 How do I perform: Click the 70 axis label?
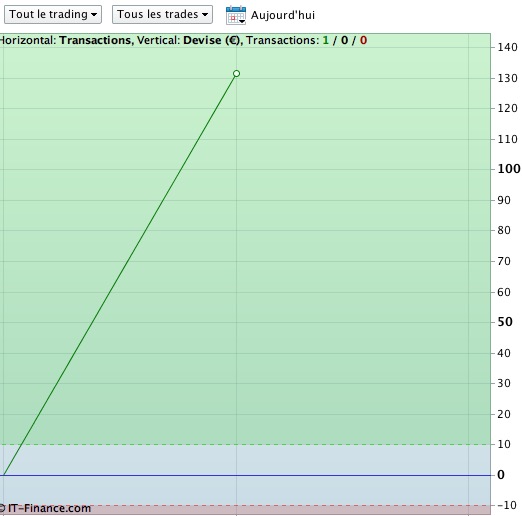click(504, 261)
